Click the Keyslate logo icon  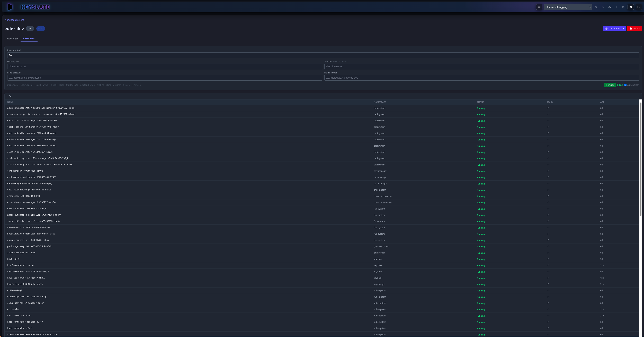10,7
